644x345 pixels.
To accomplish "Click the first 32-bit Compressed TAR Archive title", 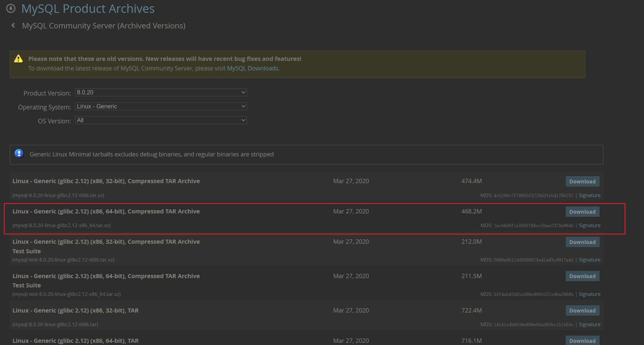I will pyautogui.click(x=106, y=181).
